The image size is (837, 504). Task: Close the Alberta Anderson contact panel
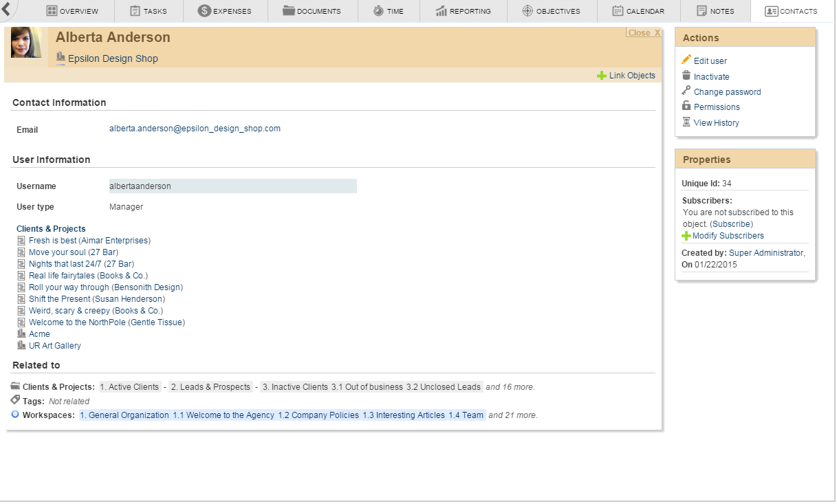coord(644,33)
